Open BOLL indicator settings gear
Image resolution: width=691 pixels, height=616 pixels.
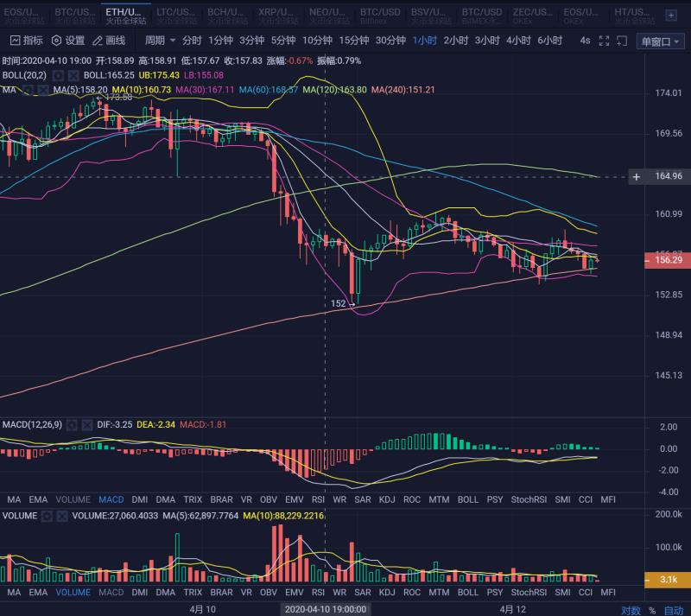[x=57, y=75]
